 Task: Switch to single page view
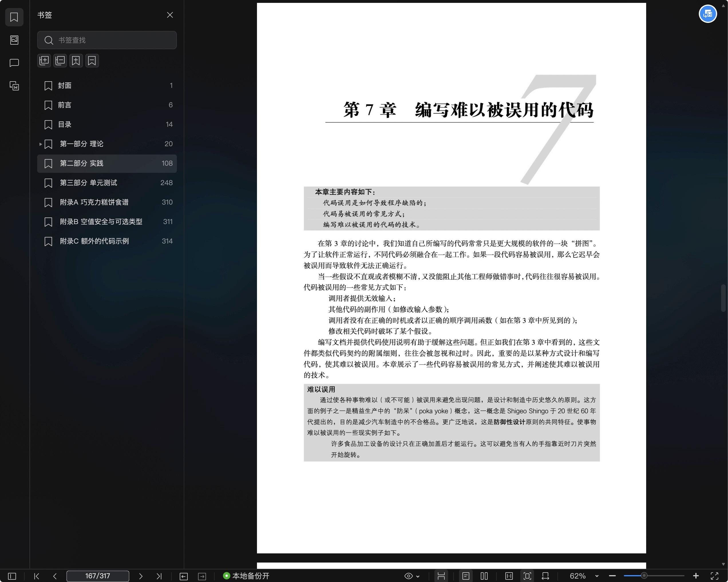(466, 576)
